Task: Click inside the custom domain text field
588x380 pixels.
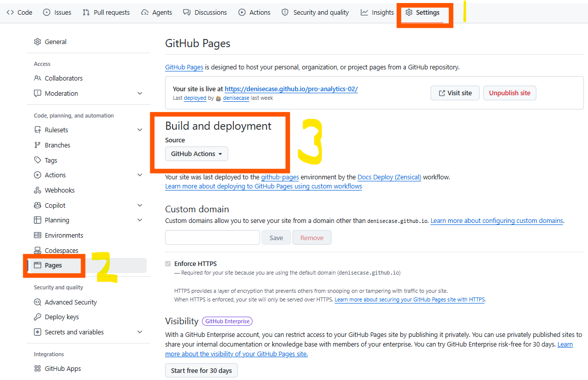Action: tap(213, 237)
